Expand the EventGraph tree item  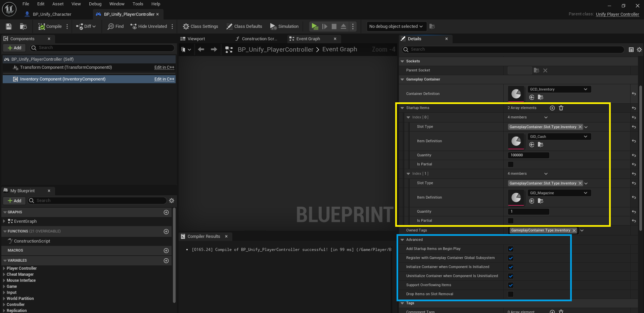tap(4, 221)
